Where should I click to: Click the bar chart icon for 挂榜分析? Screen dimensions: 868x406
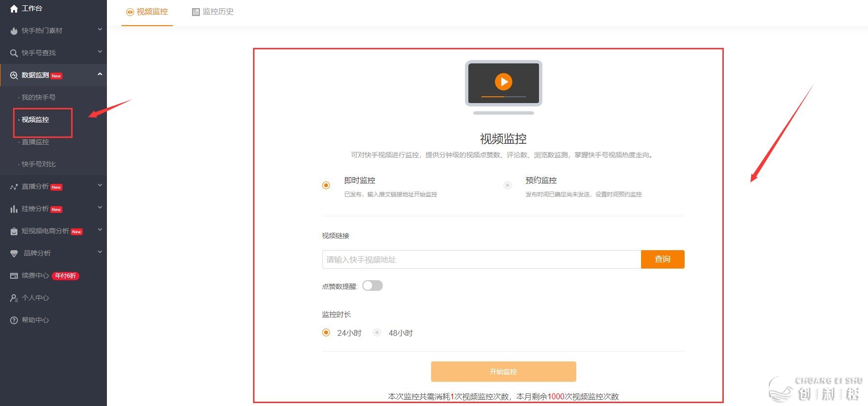[14, 209]
